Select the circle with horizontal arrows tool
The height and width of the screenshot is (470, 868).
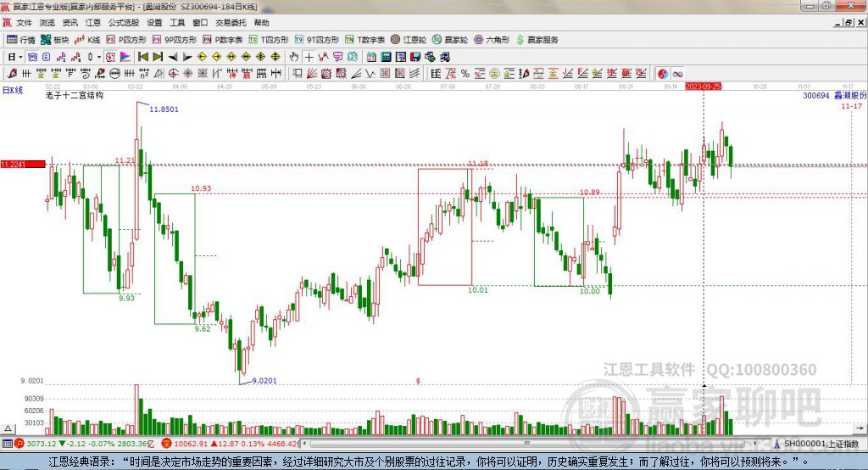click(x=114, y=73)
